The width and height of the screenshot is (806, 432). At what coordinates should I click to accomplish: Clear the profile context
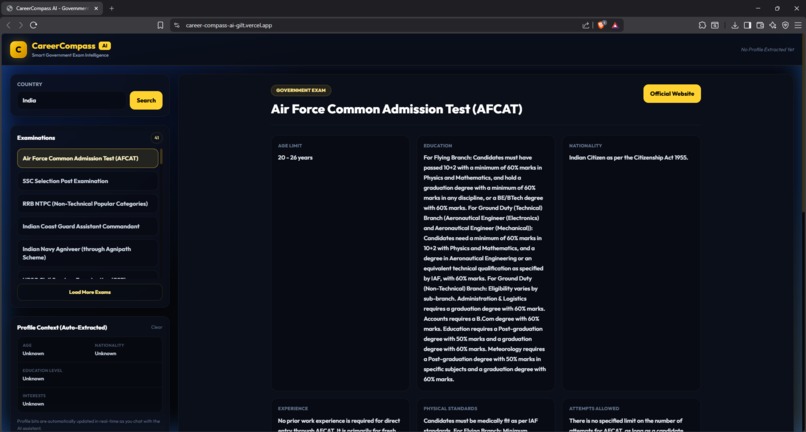156,327
